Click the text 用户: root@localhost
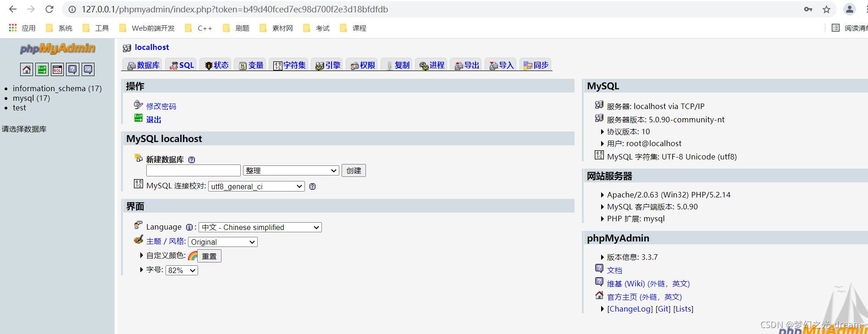This screenshot has height=334, width=868. (644, 143)
